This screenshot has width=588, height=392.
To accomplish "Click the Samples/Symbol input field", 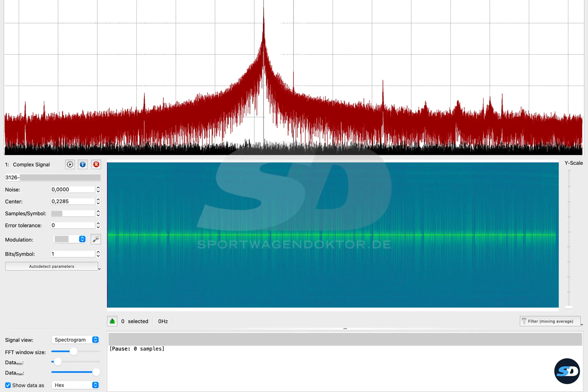I will pyautogui.click(x=73, y=214).
